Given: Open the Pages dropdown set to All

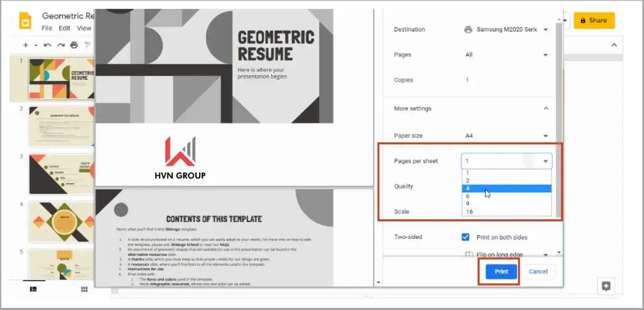Looking at the screenshot, I should tap(507, 55).
